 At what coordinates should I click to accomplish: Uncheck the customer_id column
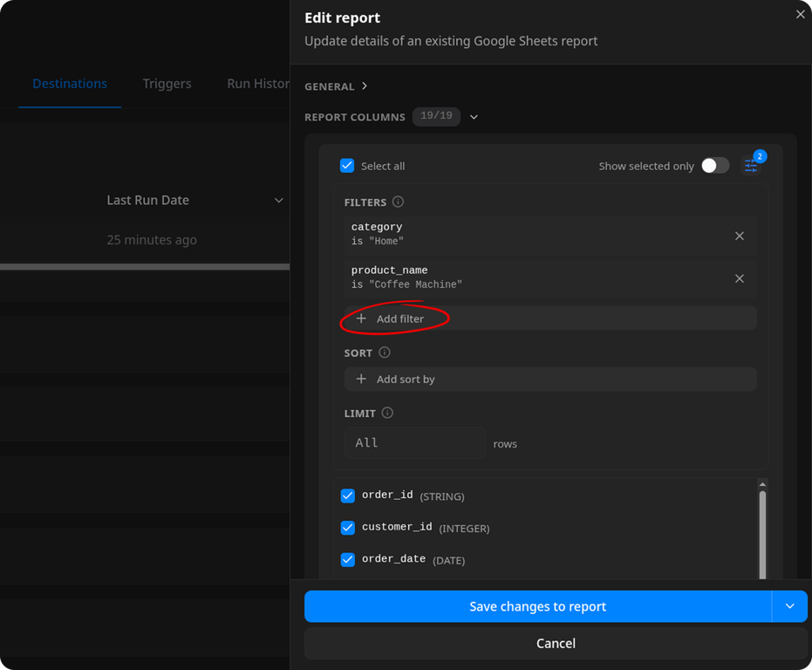click(347, 528)
